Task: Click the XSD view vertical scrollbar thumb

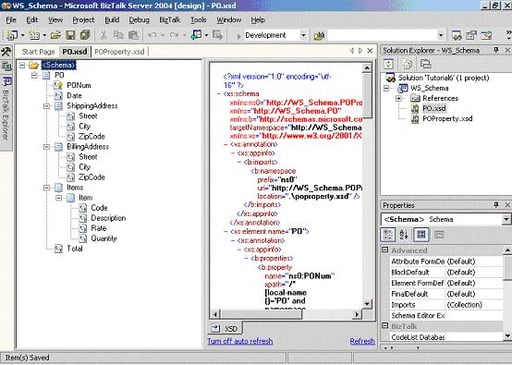Action: click(x=367, y=95)
